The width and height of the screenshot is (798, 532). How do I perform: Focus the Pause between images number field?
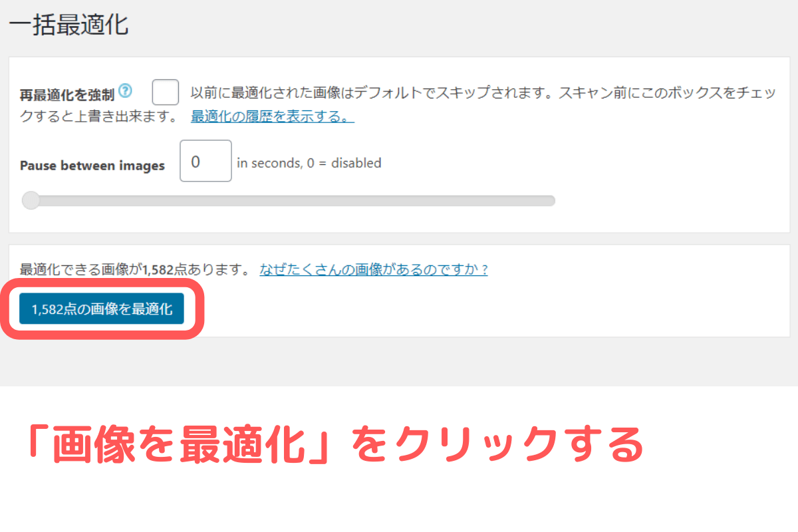(x=205, y=161)
